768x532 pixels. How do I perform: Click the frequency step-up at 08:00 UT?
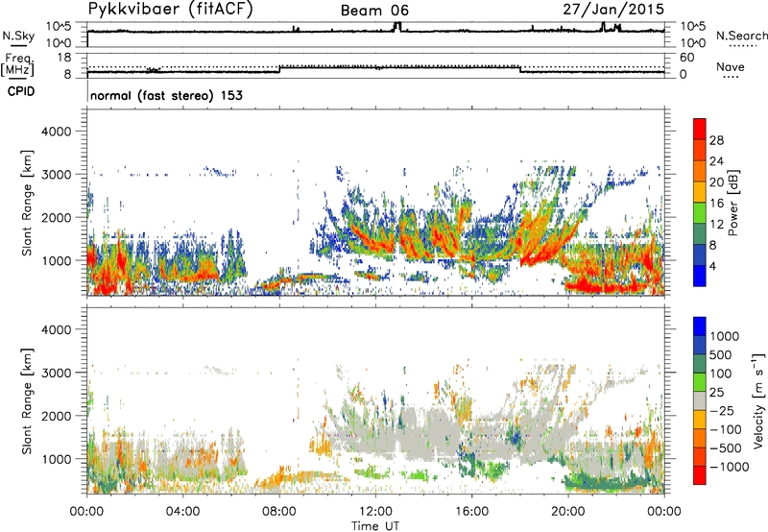pos(279,69)
